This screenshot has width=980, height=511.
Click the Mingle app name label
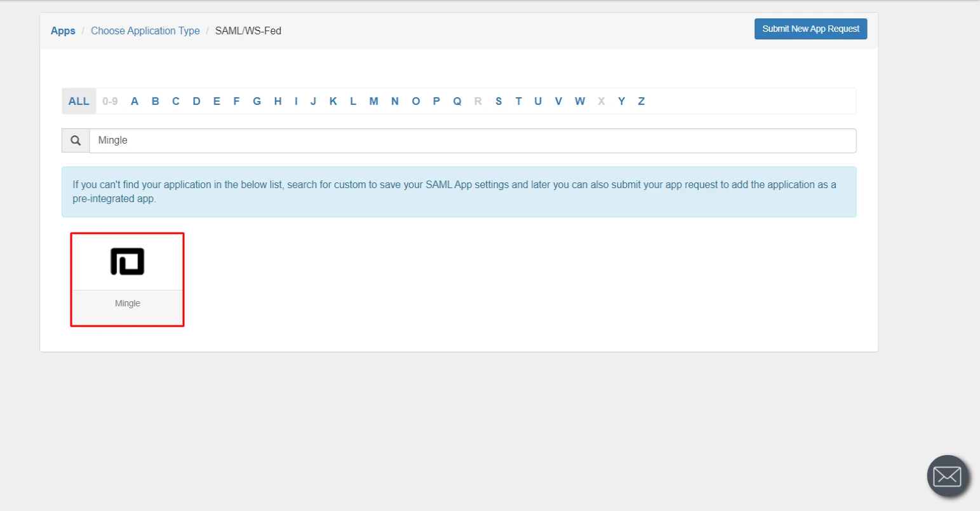point(128,304)
